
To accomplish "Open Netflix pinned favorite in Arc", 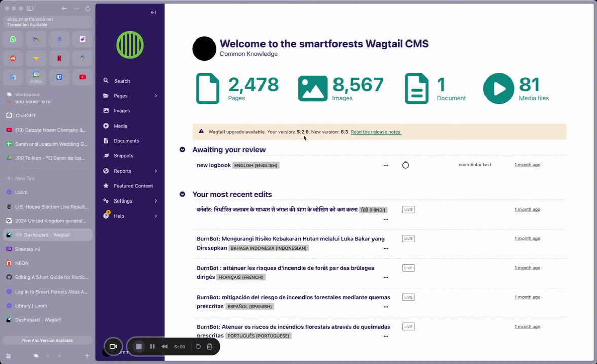I will (59, 58).
